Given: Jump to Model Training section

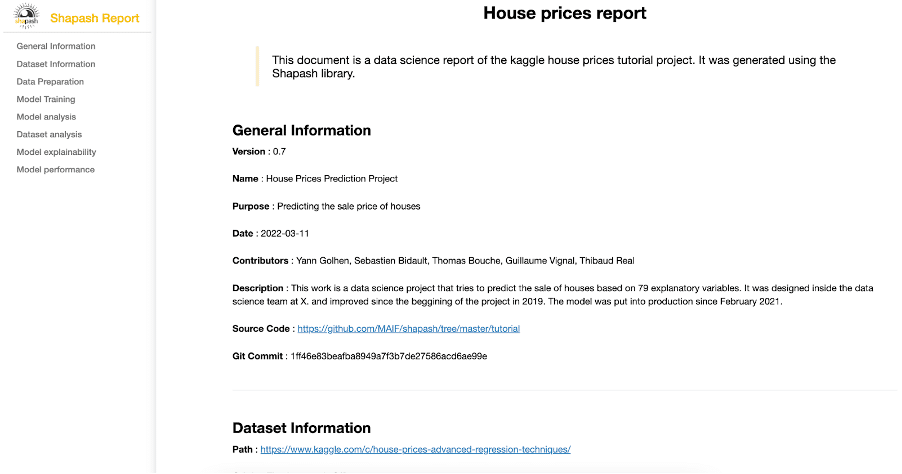Looking at the screenshot, I should (46, 99).
